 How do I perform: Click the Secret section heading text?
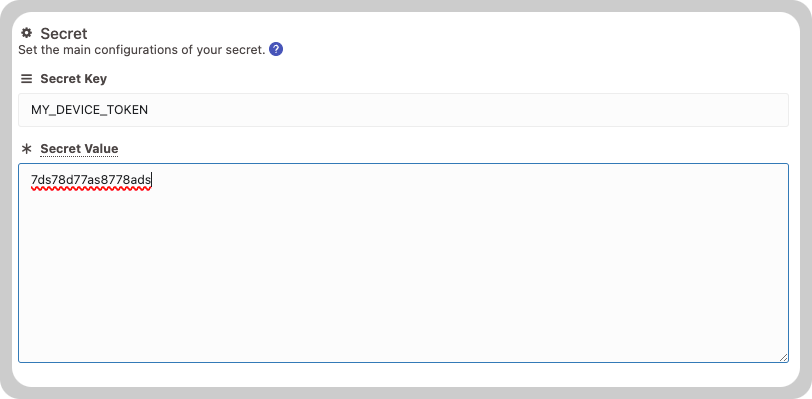pyautogui.click(x=64, y=34)
